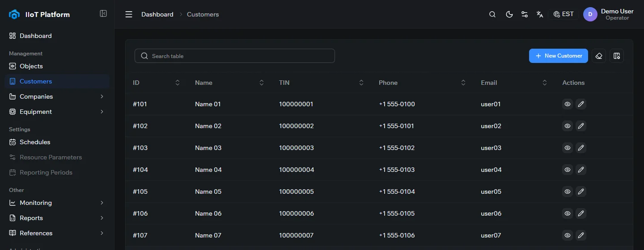Open the column visibility settings icon
Viewport: 644px width, 250px height.
tap(617, 56)
